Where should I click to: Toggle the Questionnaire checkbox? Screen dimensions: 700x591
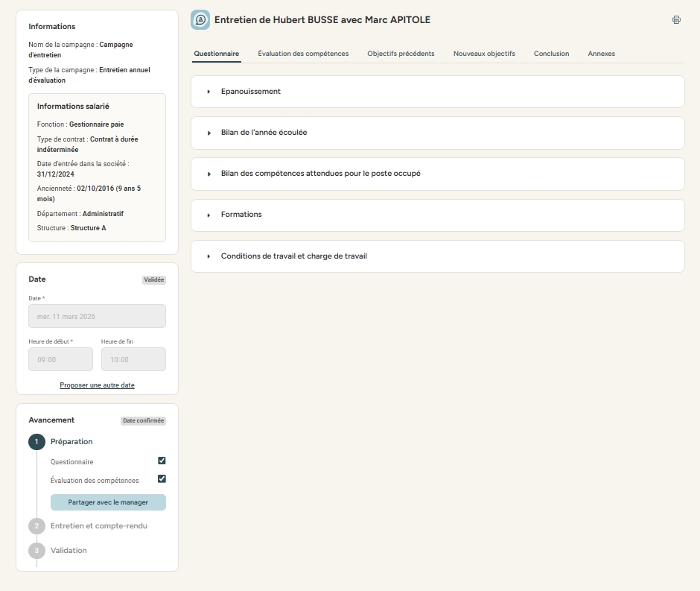162,461
